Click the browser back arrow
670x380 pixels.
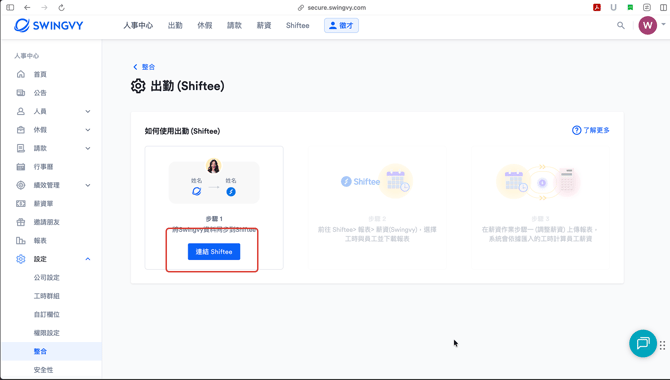(27, 8)
